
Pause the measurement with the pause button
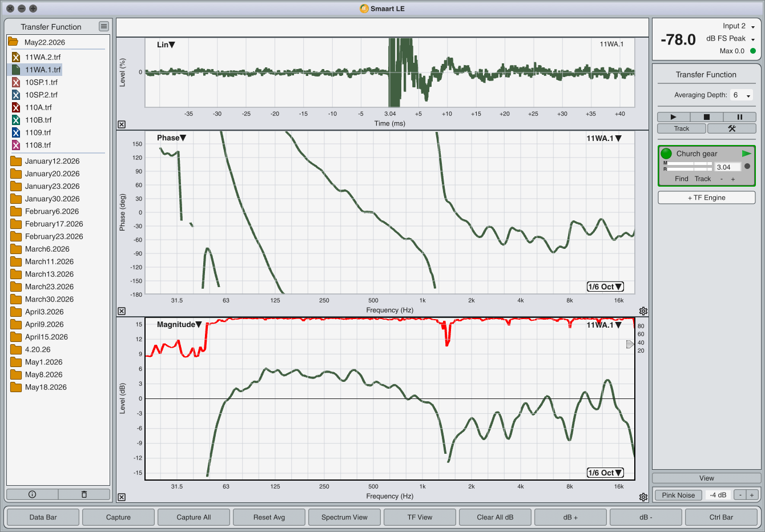click(739, 117)
